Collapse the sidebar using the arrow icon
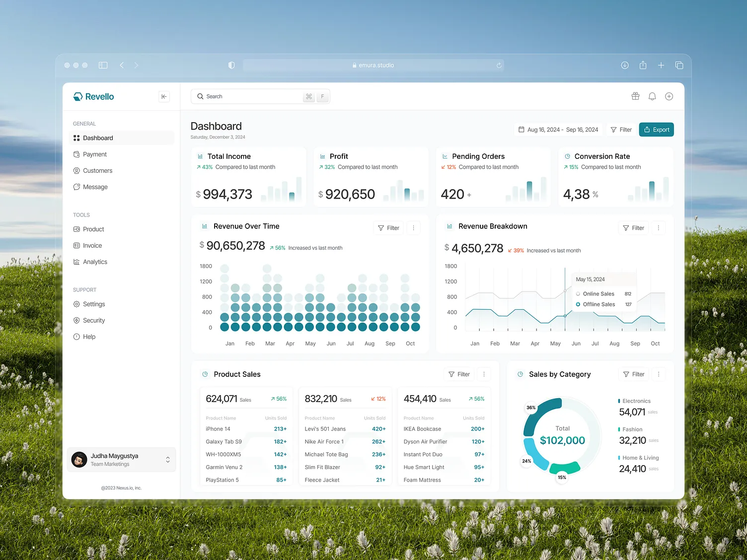 164,96
